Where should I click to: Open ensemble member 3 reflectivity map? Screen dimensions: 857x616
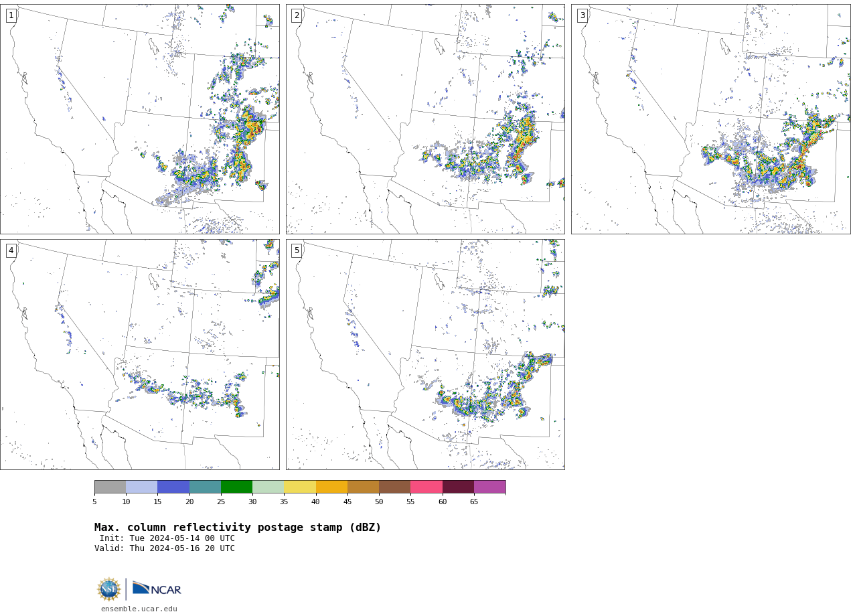(x=710, y=119)
